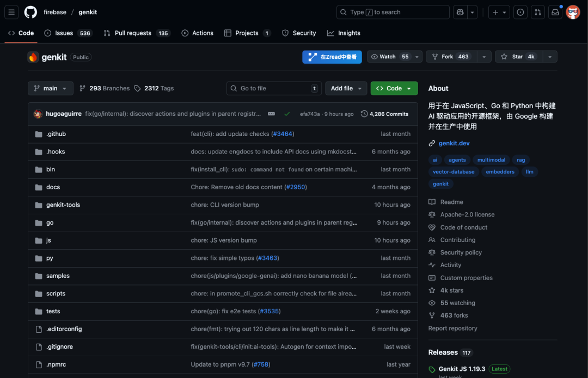Expand the Fork options dropdown arrow
Image resolution: width=588 pixels, height=378 pixels.
click(x=484, y=57)
